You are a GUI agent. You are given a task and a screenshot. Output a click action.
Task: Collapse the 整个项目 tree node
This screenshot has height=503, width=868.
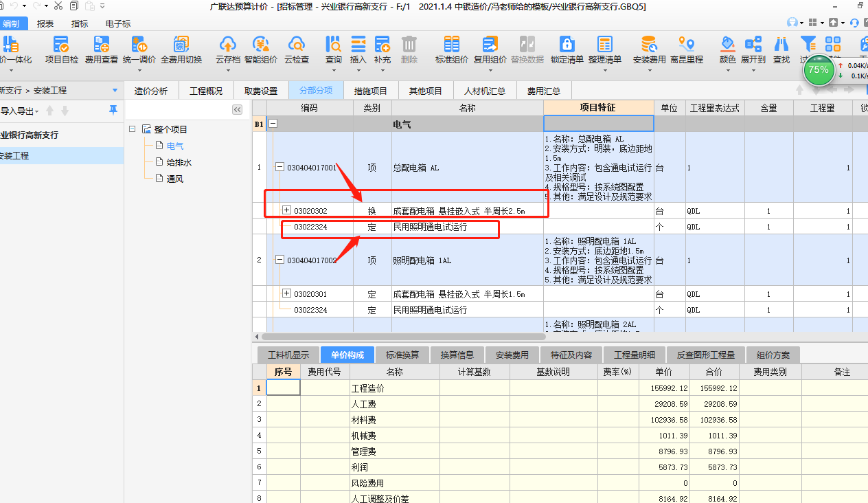tap(132, 129)
